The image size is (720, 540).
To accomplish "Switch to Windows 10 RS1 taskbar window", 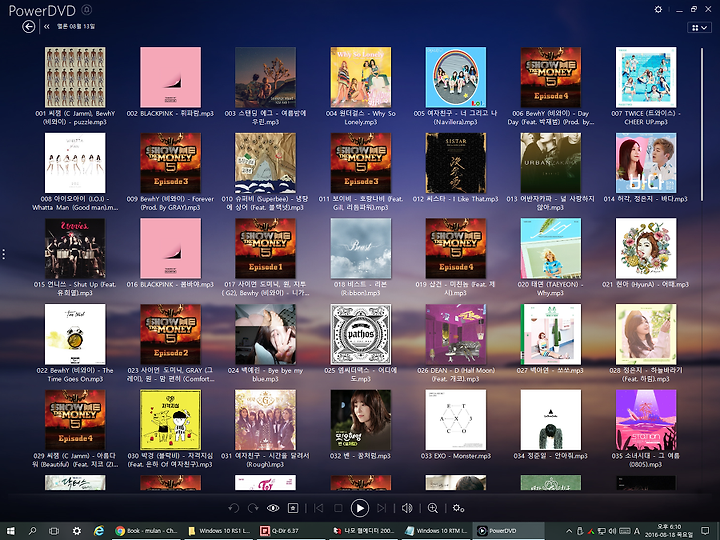I will [x=219, y=531].
